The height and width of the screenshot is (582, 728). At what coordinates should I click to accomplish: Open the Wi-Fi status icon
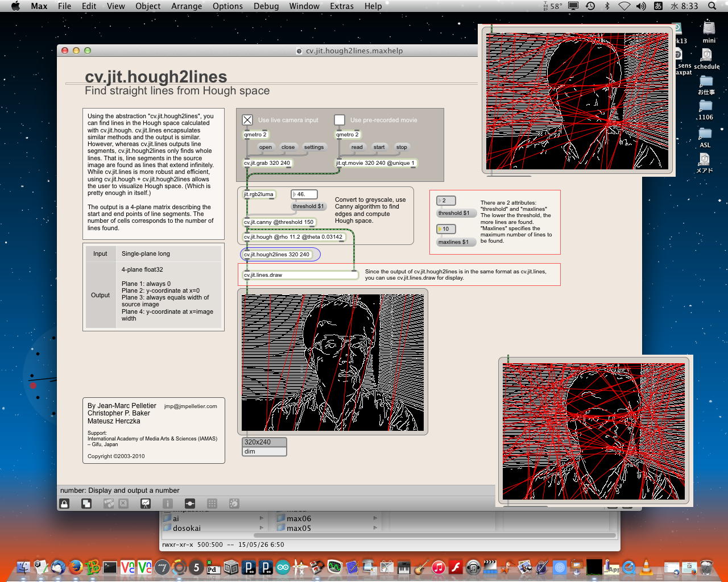624,6
